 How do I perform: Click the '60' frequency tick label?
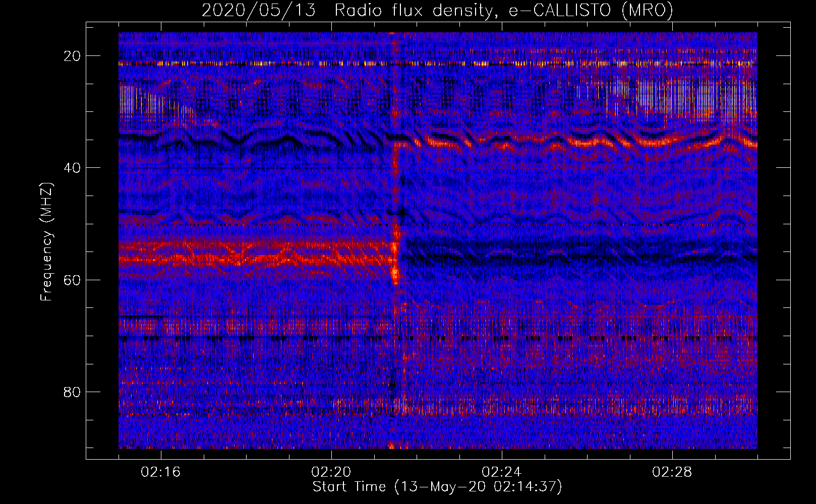click(73, 280)
